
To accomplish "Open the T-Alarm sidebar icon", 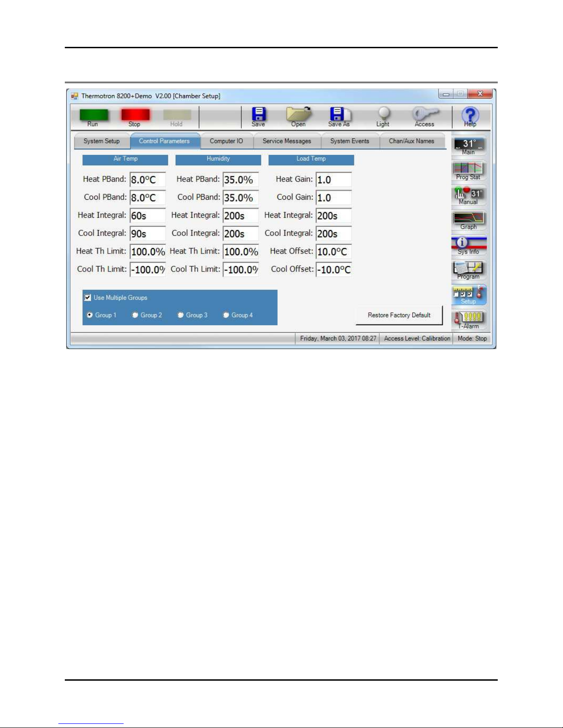I will (x=469, y=320).
